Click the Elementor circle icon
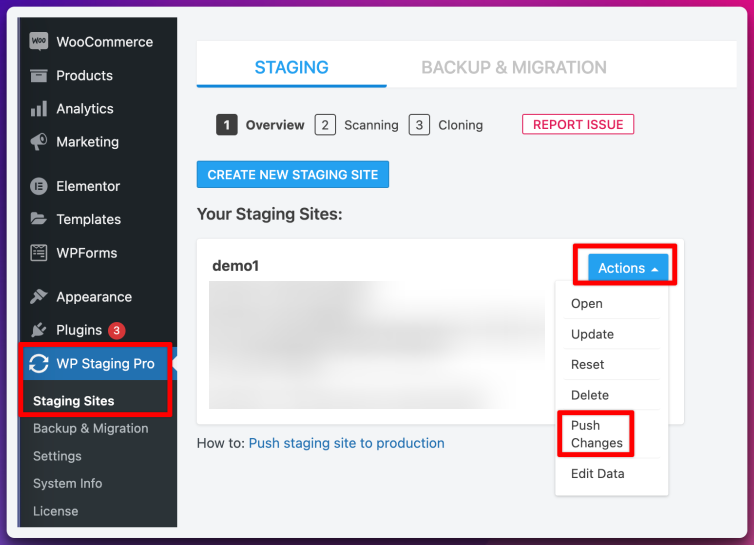The width and height of the screenshot is (754, 545). pyautogui.click(x=38, y=186)
